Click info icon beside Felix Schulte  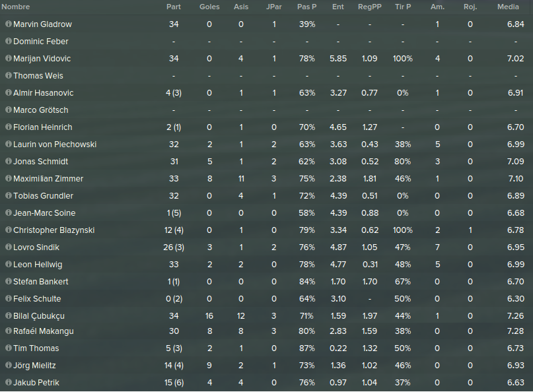[9, 298]
